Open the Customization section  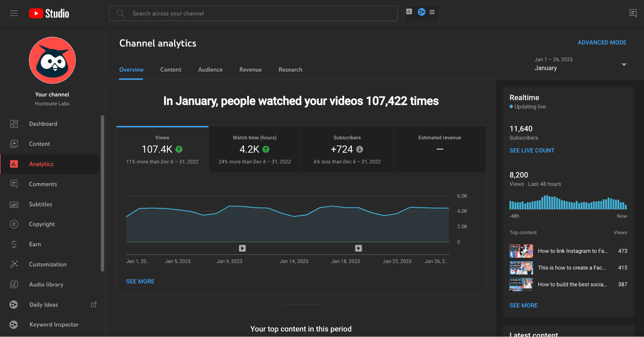point(48,264)
